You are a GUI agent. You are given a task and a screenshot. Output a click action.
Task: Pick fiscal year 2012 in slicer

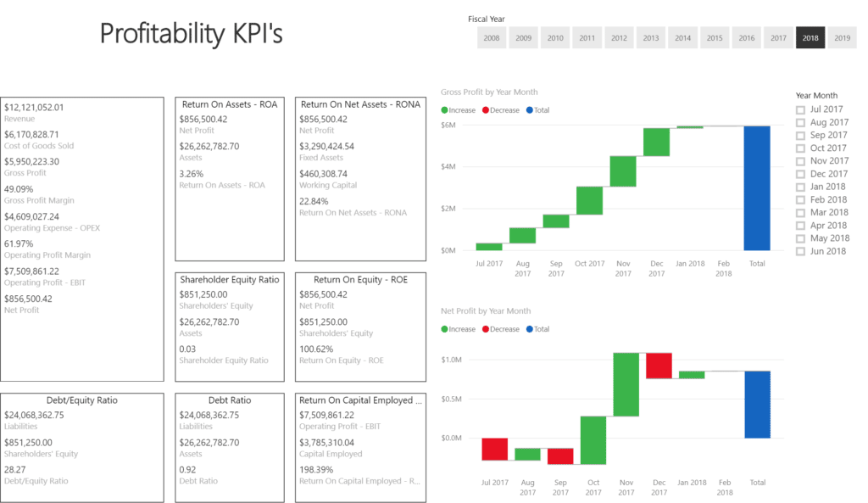[x=619, y=38]
